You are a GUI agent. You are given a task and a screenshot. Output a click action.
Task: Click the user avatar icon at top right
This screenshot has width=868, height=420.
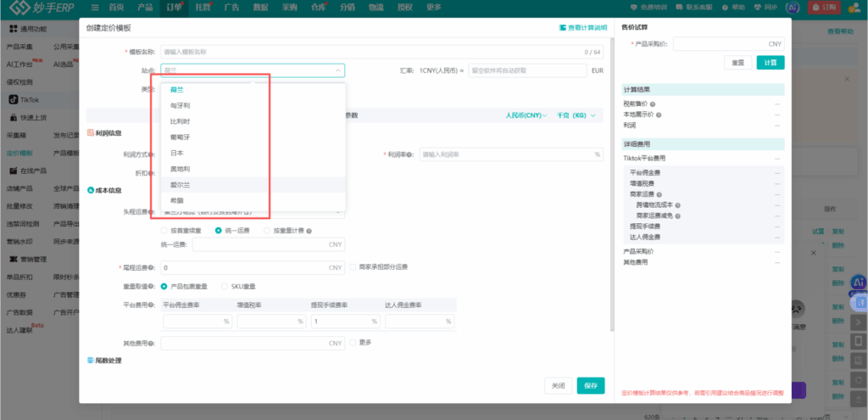click(x=853, y=8)
